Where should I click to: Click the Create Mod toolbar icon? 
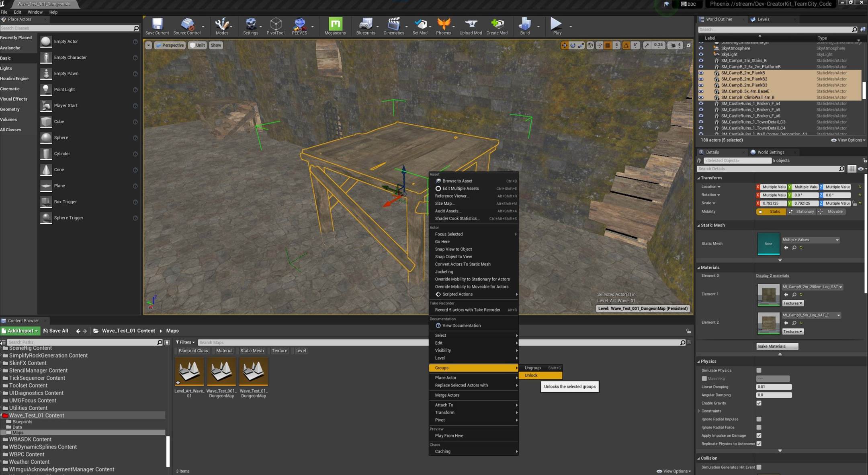point(497,26)
